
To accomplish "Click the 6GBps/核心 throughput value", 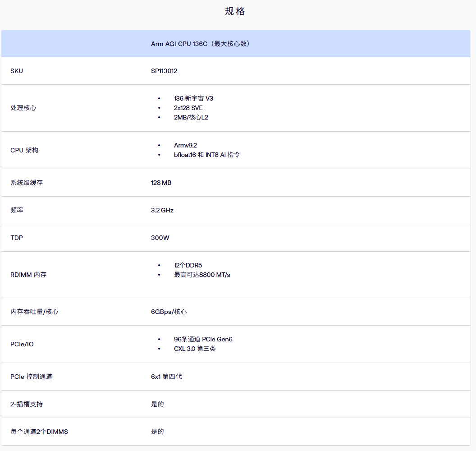I will tap(169, 312).
